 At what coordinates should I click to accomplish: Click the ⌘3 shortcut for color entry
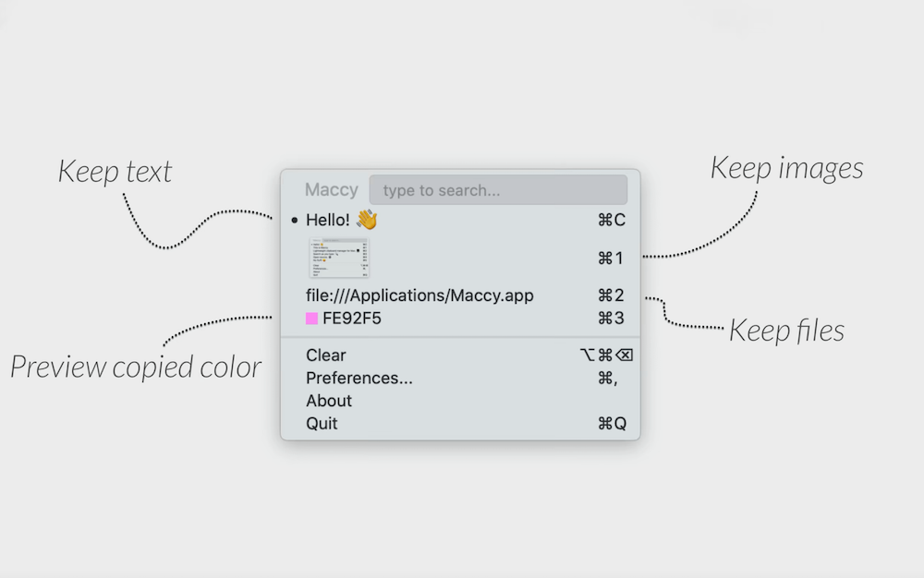pyautogui.click(x=611, y=319)
